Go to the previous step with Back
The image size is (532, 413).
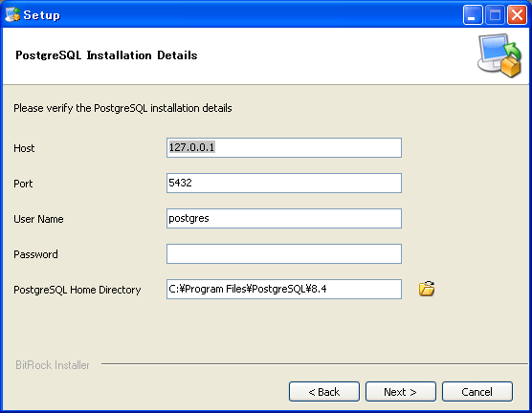[324, 392]
